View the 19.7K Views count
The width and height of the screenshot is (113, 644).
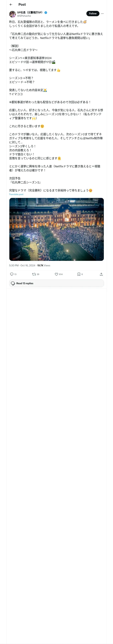(44, 265)
